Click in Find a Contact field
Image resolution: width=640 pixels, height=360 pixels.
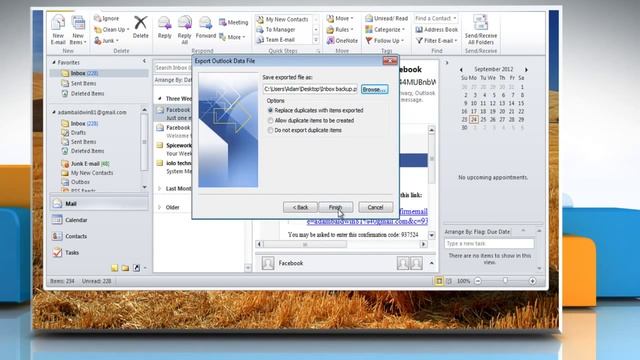[x=436, y=18]
